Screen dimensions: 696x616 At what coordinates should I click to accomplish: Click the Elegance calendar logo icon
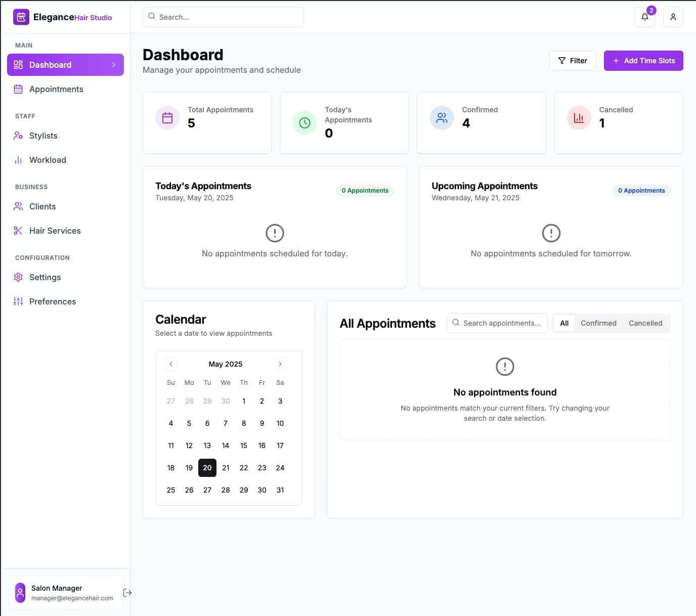[x=21, y=17]
